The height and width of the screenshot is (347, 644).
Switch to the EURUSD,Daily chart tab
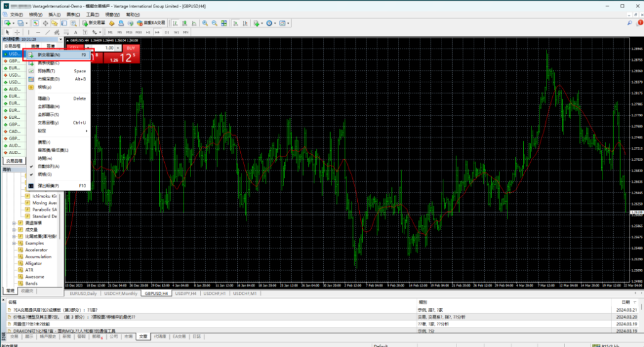[82, 293]
